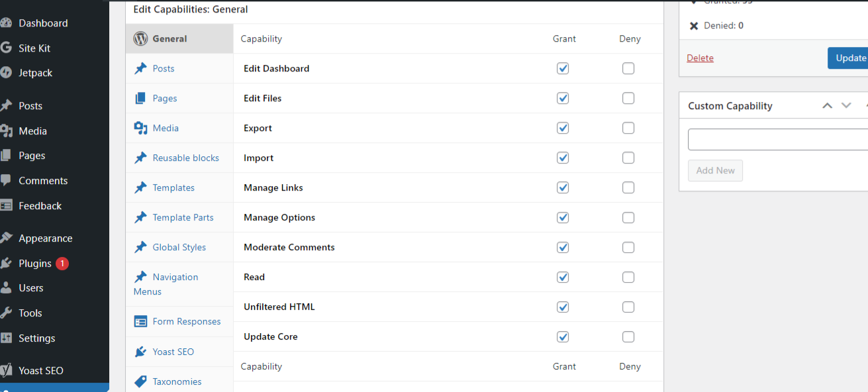Click the Grant column header at top
Screen dimensions: 868x392
[564, 38]
